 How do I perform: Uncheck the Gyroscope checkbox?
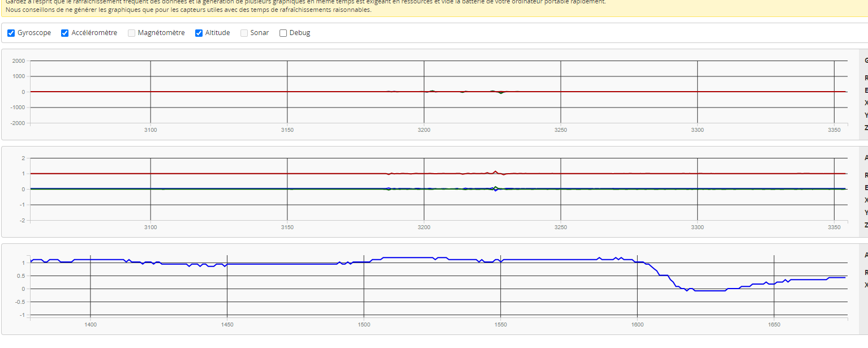[x=11, y=33]
